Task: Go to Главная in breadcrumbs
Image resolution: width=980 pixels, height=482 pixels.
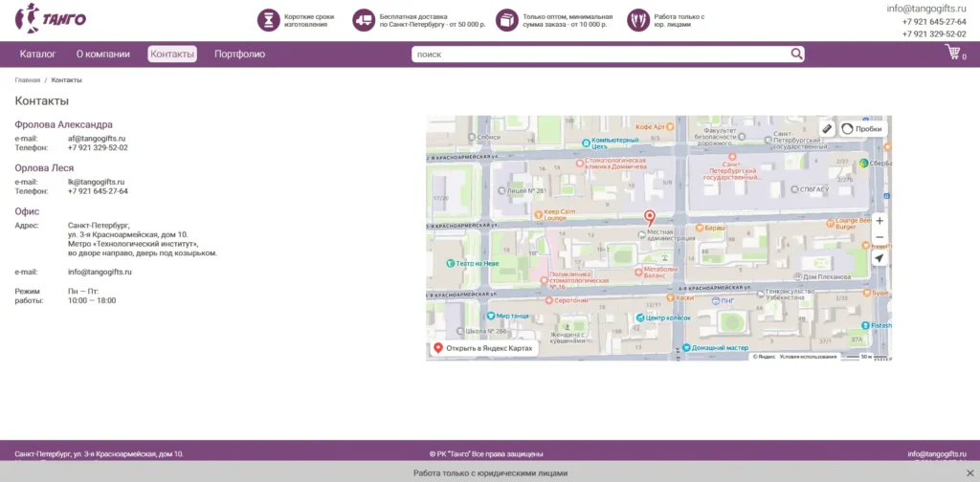Action: 28,80
